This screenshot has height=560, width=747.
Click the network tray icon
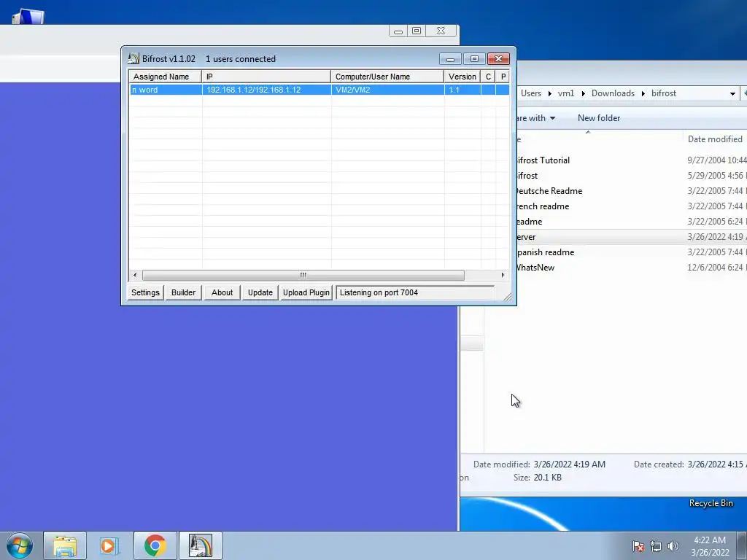click(x=656, y=546)
